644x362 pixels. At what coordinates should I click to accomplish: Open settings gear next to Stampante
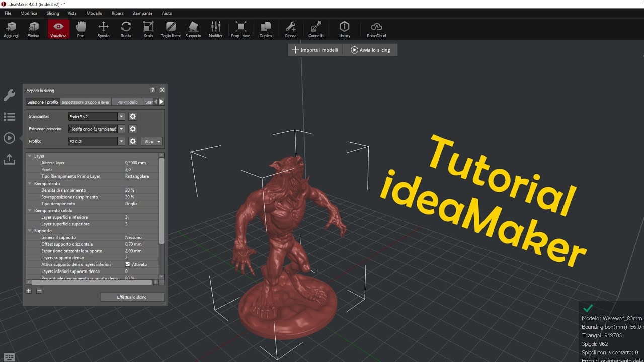point(133,116)
